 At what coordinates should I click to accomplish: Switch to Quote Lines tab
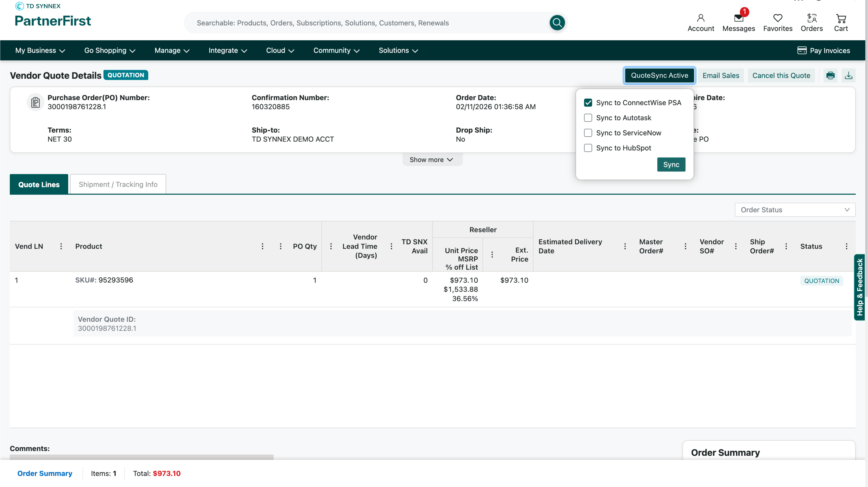tap(39, 184)
